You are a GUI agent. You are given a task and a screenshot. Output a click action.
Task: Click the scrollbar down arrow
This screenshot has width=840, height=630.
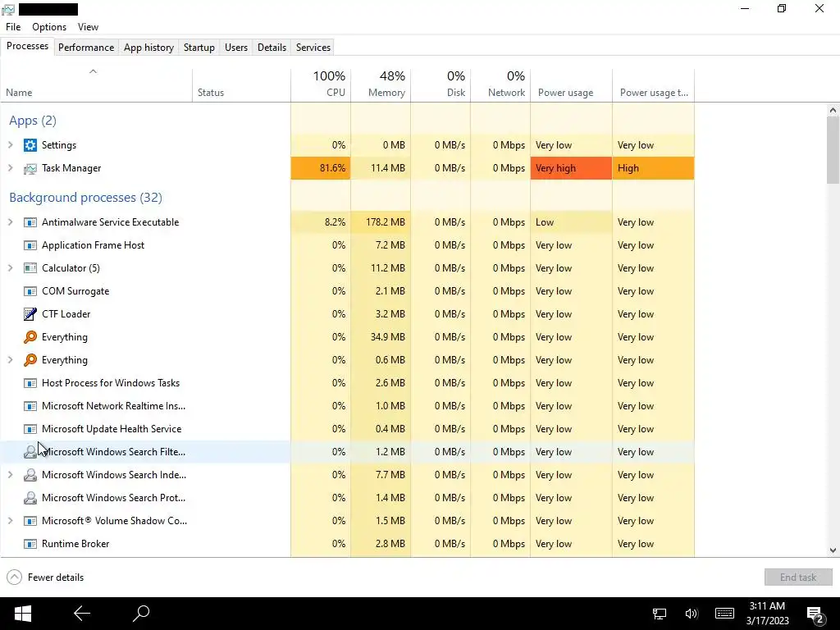pyautogui.click(x=833, y=550)
